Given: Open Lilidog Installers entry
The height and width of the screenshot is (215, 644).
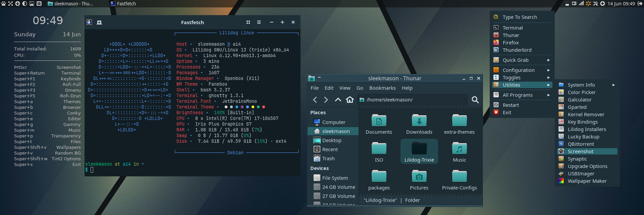Looking at the screenshot, I should pyautogui.click(x=587, y=129).
